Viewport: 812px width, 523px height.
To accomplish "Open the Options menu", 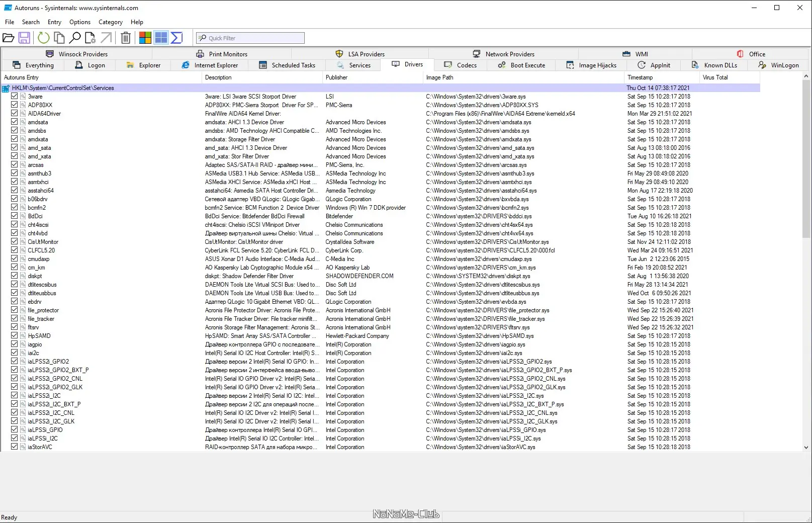I will click(80, 22).
